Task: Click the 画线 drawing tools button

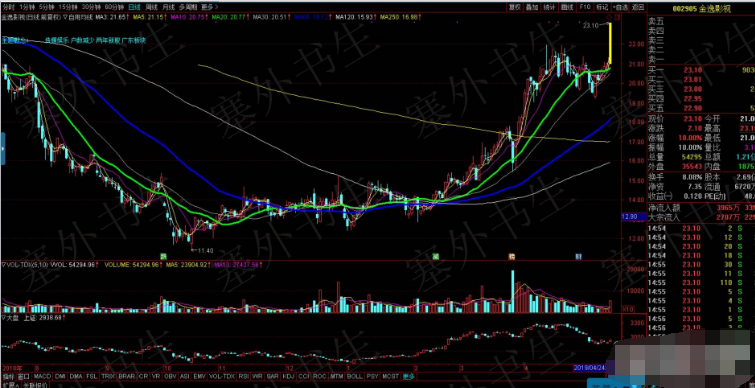Action: click(x=567, y=7)
